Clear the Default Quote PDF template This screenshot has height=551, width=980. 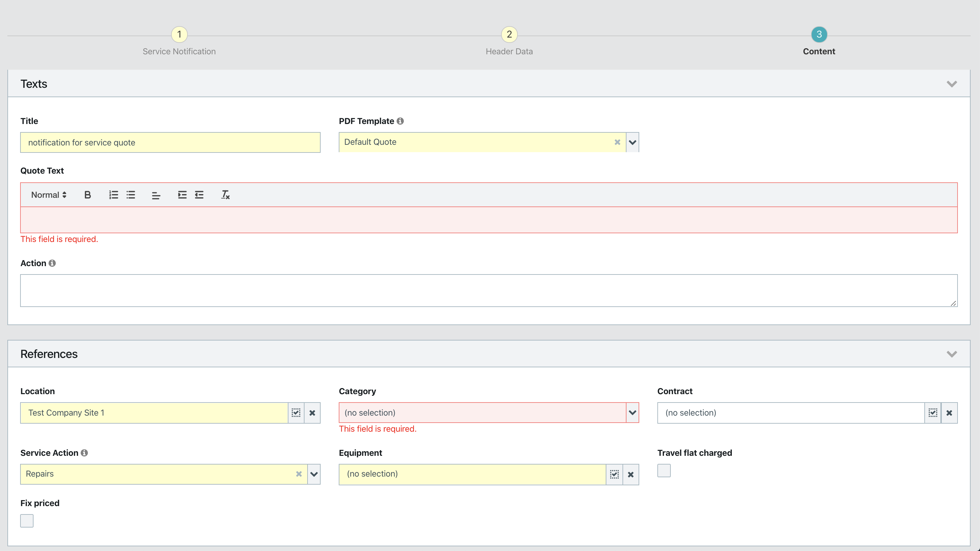tap(617, 142)
